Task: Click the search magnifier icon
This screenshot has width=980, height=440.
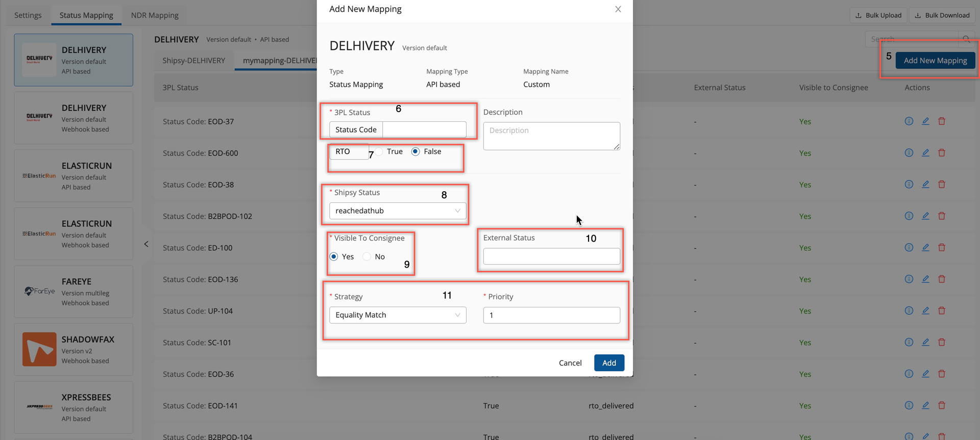Action: 966,39
